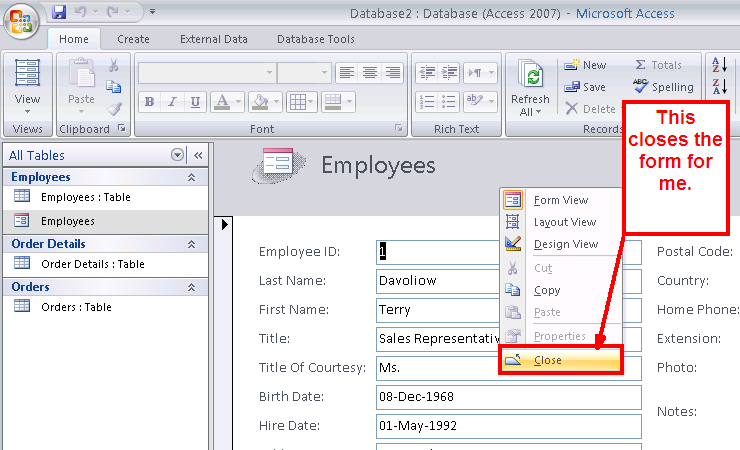Toggle Bold formatting
This screenshot has width=740, height=450.
[x=150, y=102]
